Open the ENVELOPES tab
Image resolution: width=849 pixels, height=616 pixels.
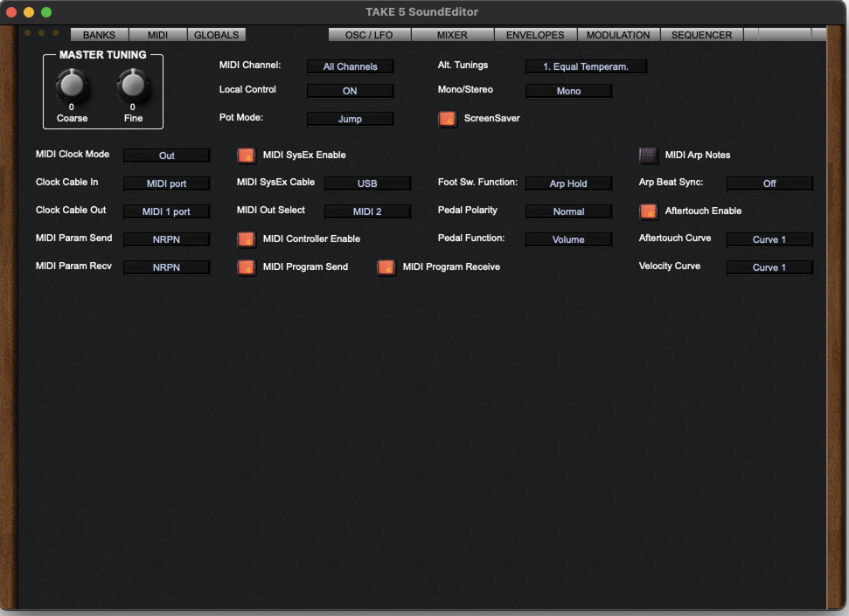[x=535, y=35]
